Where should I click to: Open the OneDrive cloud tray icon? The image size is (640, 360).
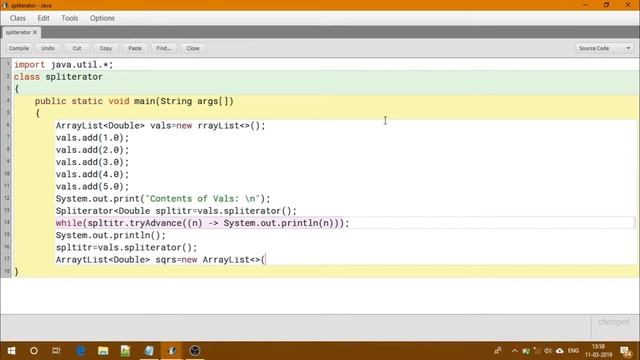click(560, 351)
